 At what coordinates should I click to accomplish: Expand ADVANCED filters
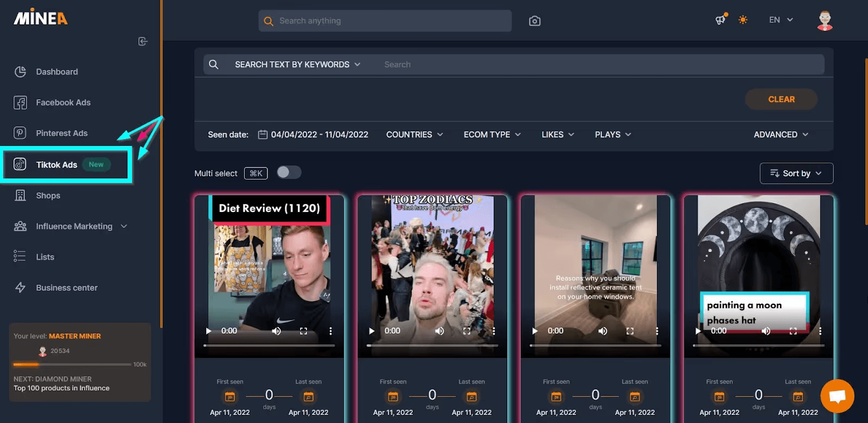tap(781, 134)
